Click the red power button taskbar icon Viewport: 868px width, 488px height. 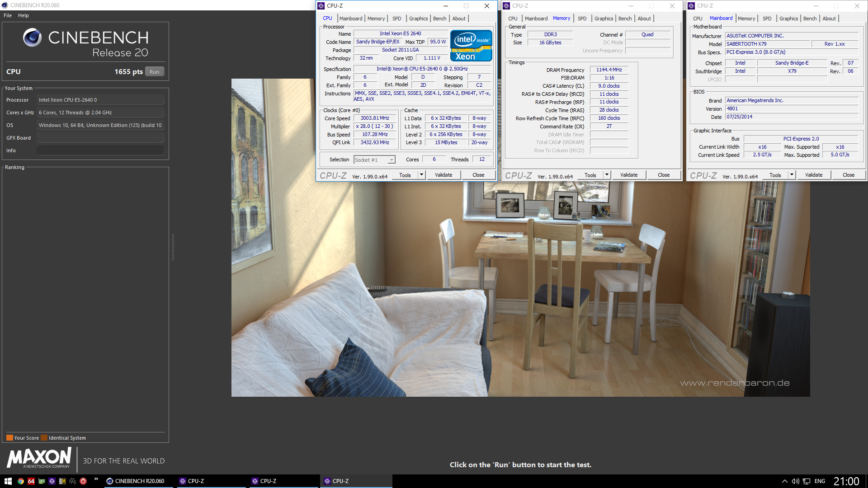click(x=83, y=481)
